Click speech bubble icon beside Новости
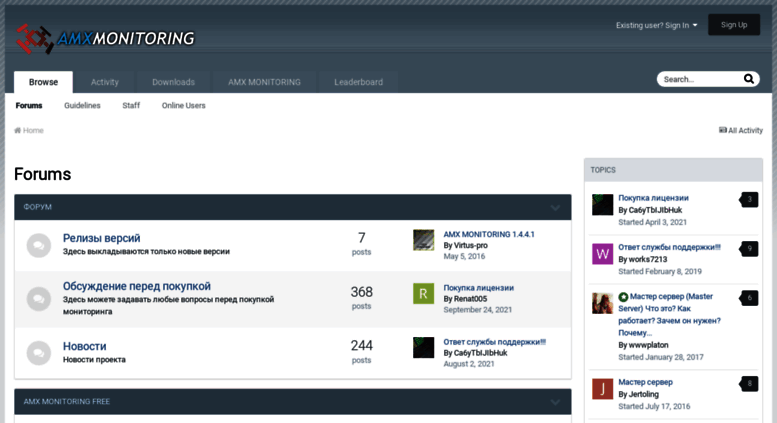 (x=39, y=353)
